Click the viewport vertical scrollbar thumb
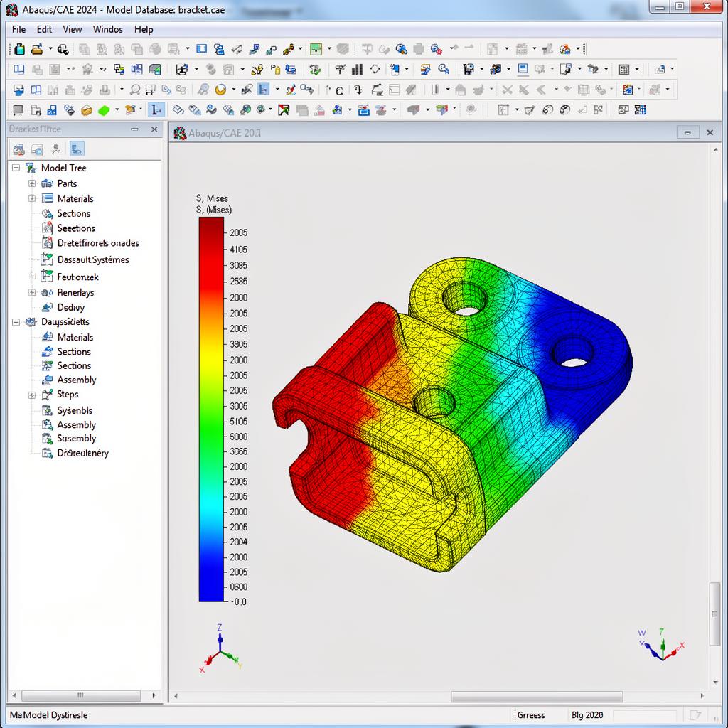The width and height of the screenshot is (728, 728). (x=714, y=614)
